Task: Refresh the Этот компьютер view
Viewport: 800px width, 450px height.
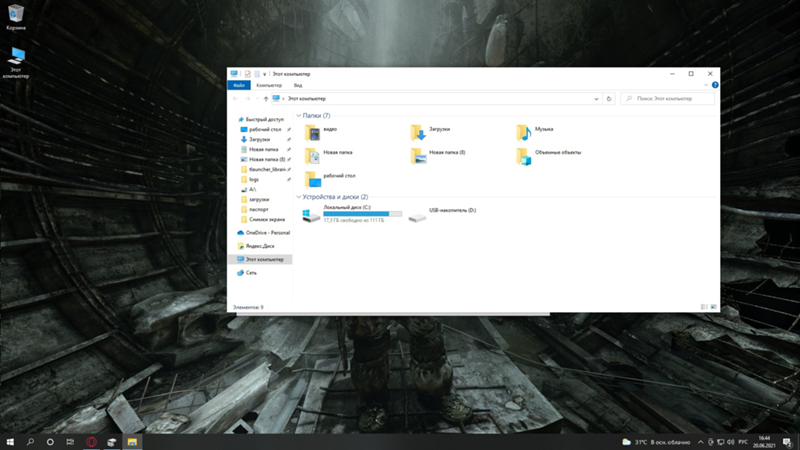Action: tap(609, 98)
